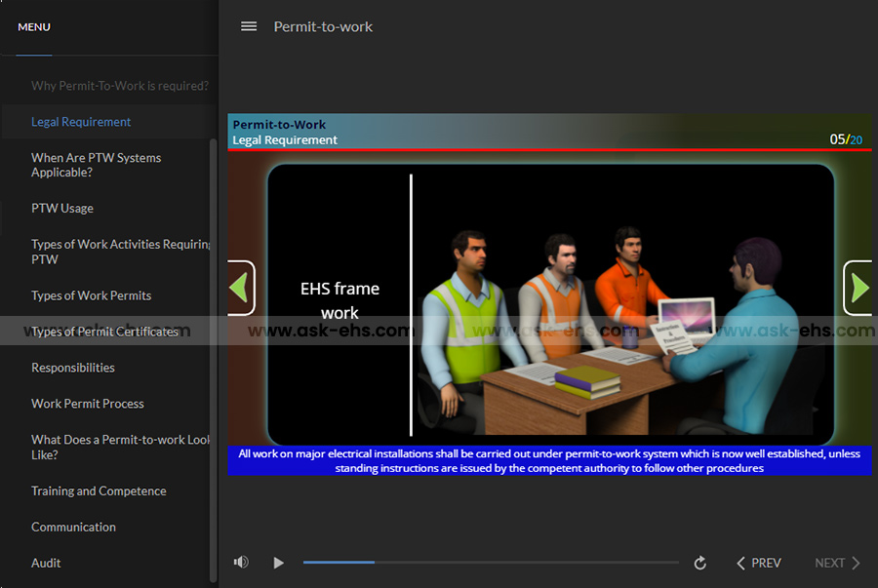Click the green right arrow on slide
The image size is (878, 588).
click(858, 288)
